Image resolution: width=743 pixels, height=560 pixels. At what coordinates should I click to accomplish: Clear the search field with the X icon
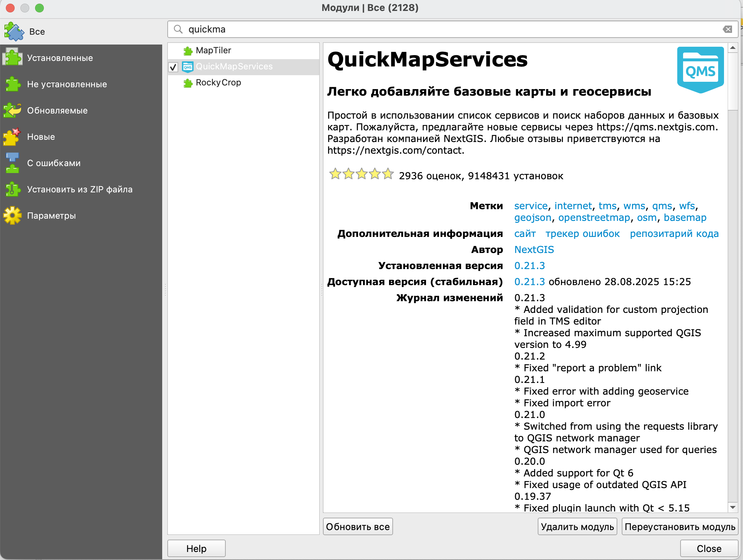point(727,30)
